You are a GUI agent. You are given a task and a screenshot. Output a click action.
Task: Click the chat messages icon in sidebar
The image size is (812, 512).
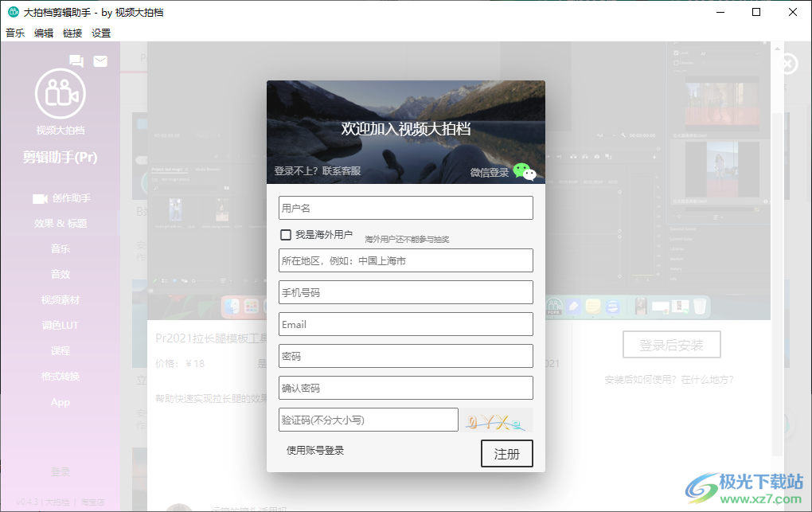click(x=76, y=61)
